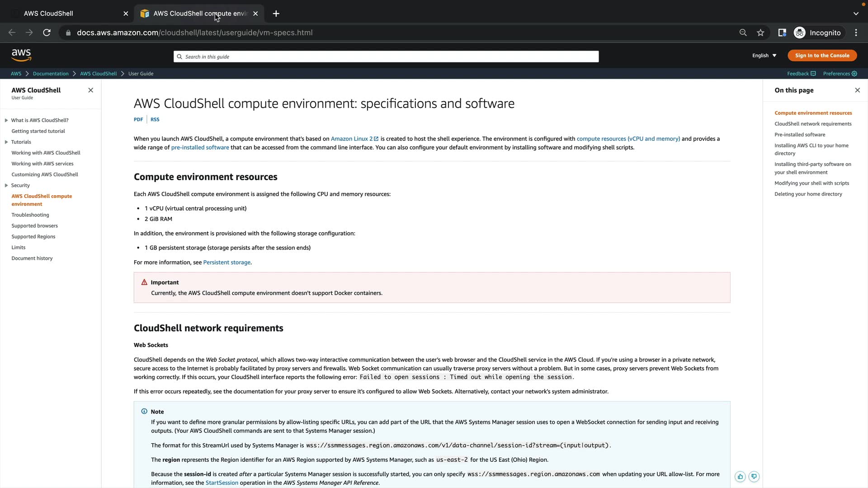The image size is (868, 488).
Task: Expand the What is AWS CloudShell? section
Action: [x=6, y=120]
